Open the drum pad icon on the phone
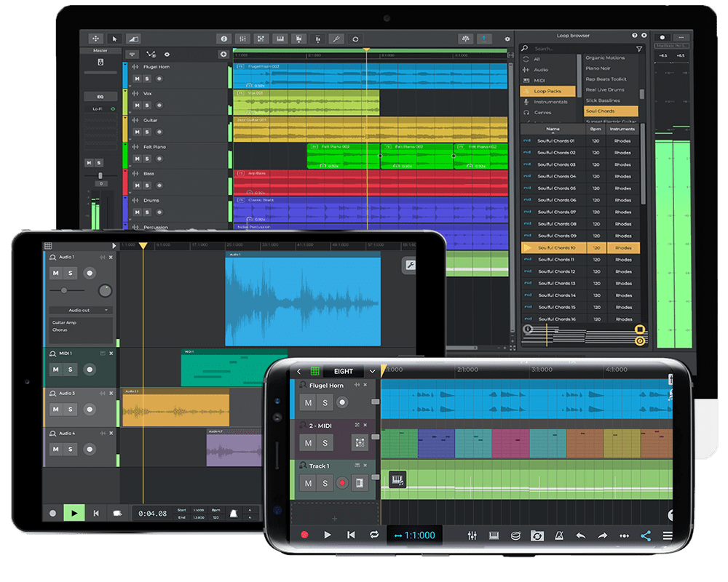 [517, 535]
